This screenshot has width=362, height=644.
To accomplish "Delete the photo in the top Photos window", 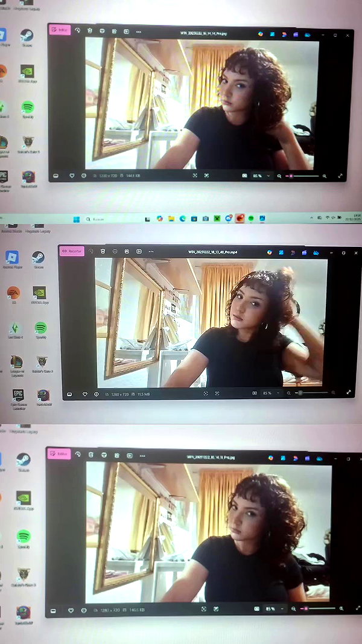I will pos(90,31).
